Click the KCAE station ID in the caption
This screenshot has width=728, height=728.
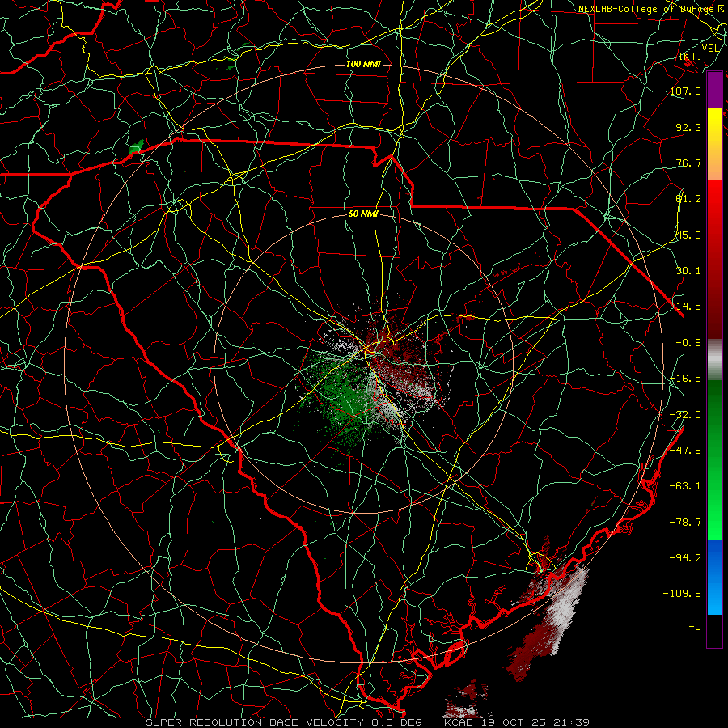point(459,722)
